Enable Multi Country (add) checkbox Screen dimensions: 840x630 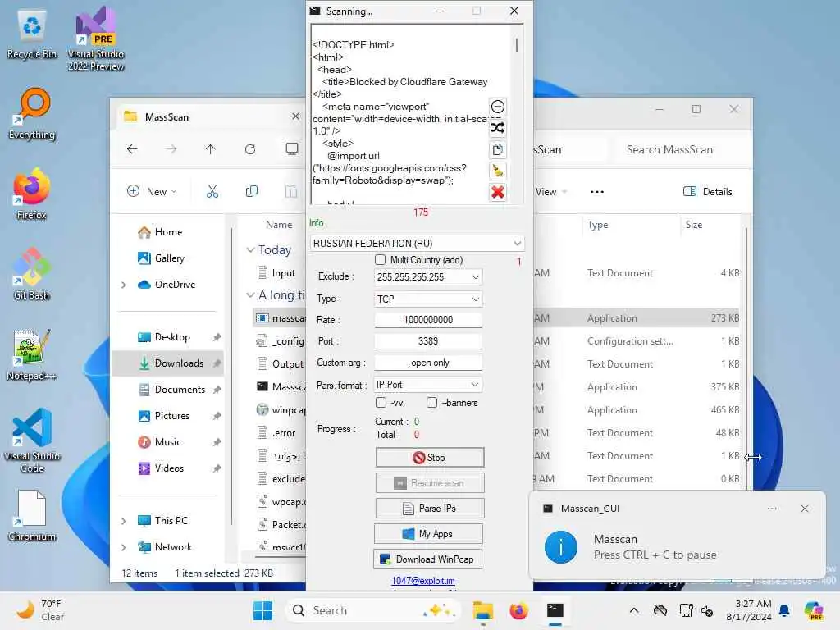(381, 260)
